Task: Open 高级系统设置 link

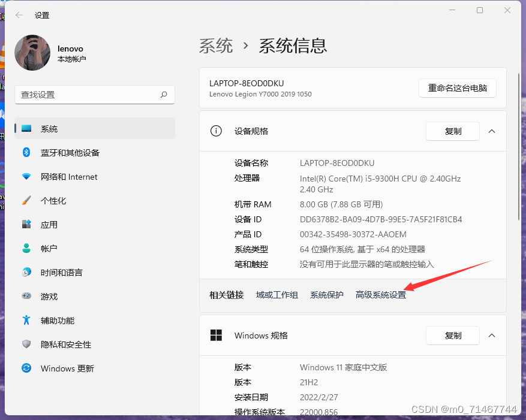Action: tap(380, 295)
